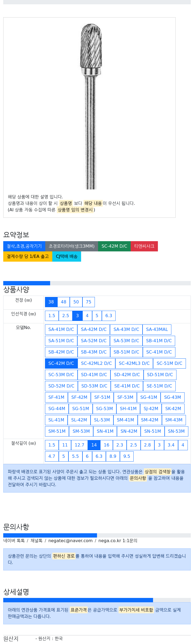Select the 38 mm total length option
This screenshot has height=644, width=194.
click(x=51, y=302)
